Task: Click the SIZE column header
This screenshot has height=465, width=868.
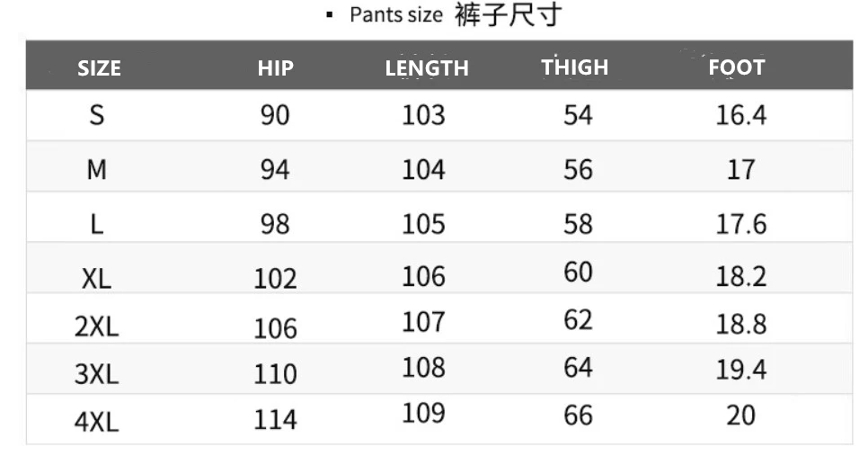Action: (x=99, y=68)
